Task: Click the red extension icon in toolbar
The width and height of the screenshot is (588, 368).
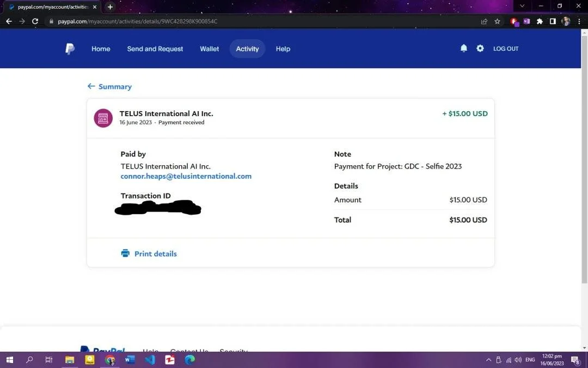Action: click(514, 22)
